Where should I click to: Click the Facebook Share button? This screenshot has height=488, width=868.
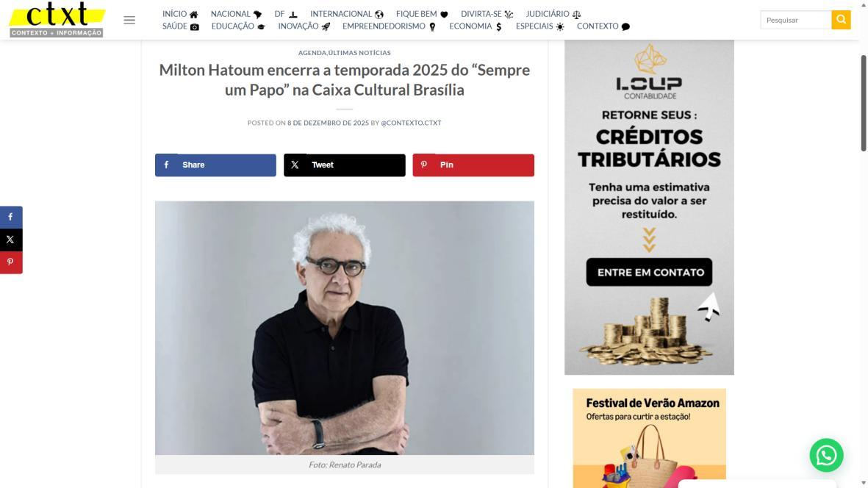[215, 165]
